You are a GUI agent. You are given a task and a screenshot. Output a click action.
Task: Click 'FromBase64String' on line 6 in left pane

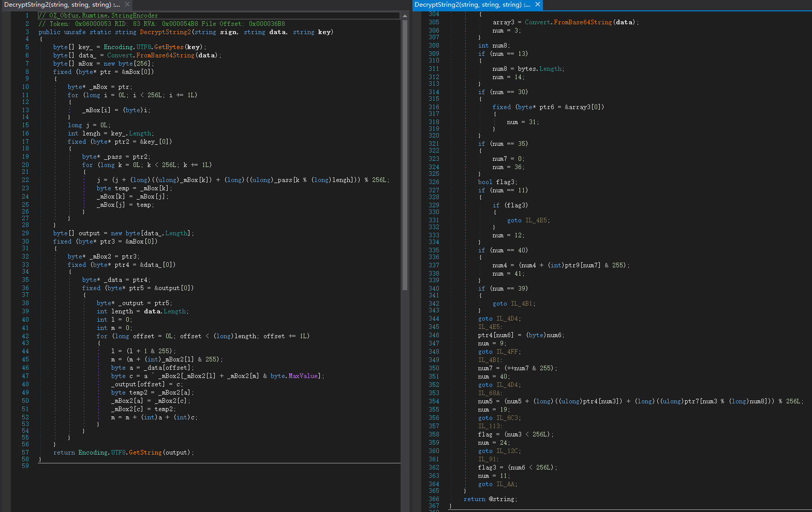[x=165, y=55]
